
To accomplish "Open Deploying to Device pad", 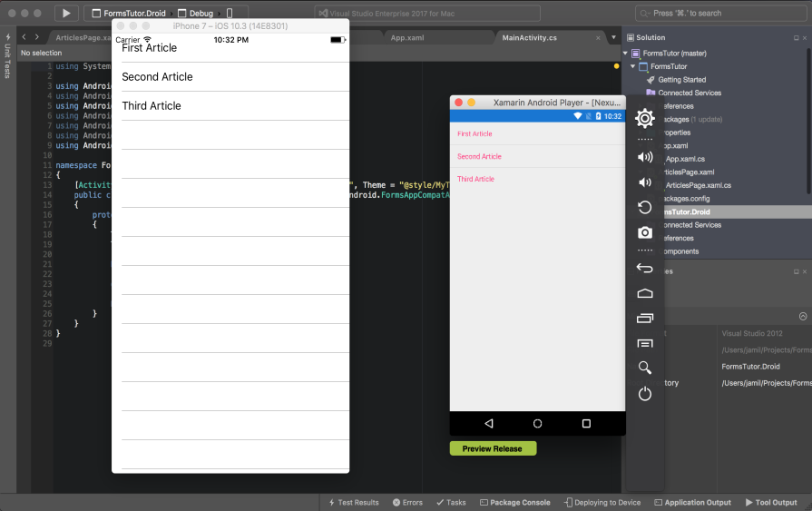I will point(602,503).
